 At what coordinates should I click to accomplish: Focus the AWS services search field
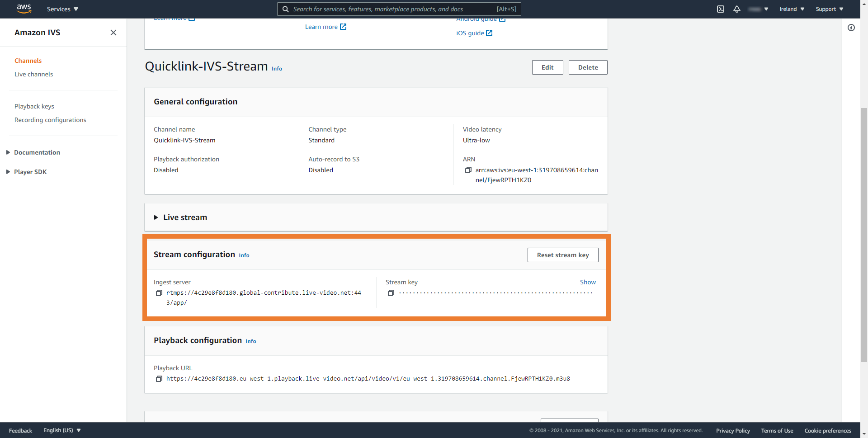[x=399, y=9]
